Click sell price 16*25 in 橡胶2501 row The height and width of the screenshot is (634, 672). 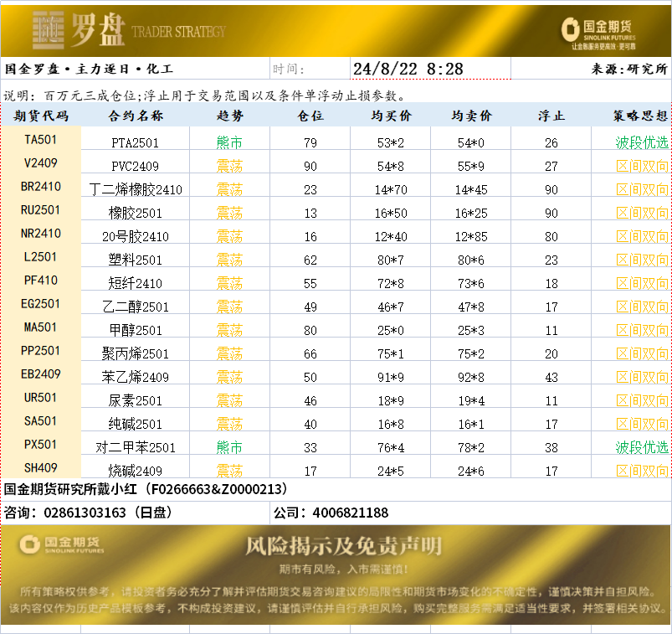[471, 214]
